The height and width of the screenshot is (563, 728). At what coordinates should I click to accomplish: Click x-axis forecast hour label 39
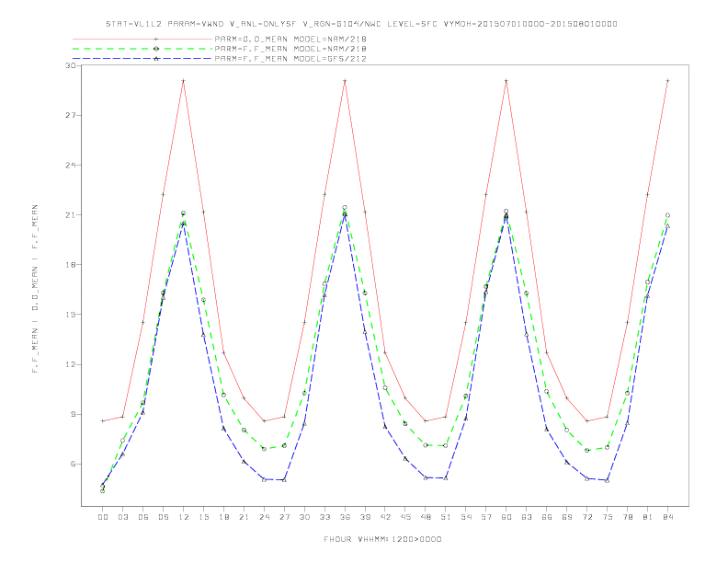pyautogui.click(x=365, y=517)
